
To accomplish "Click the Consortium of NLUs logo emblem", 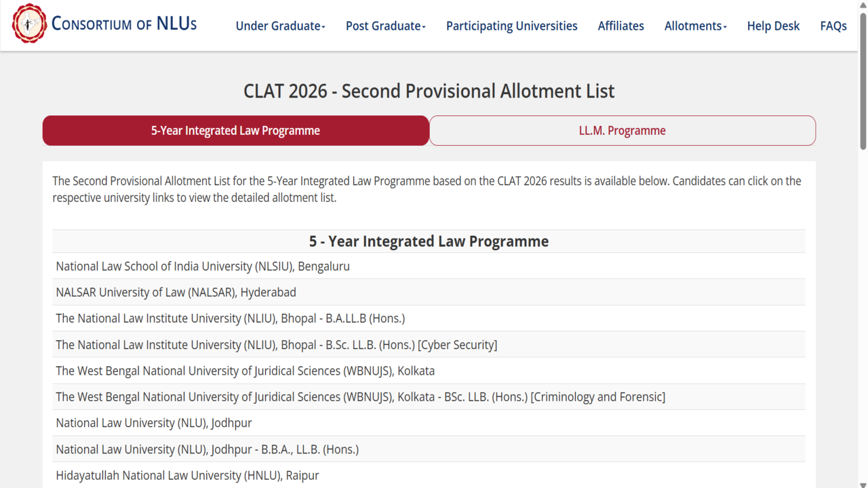I will click(29, 24).
